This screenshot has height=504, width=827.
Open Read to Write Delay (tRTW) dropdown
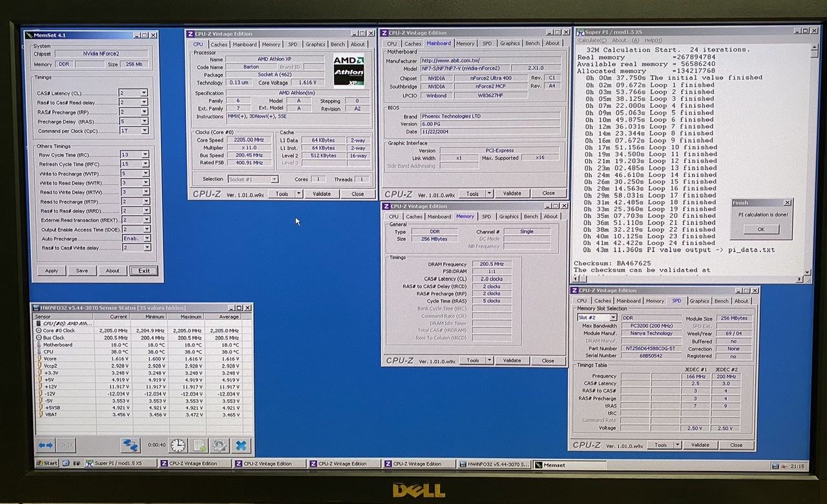pyautogui.click(x=145, y=192)
